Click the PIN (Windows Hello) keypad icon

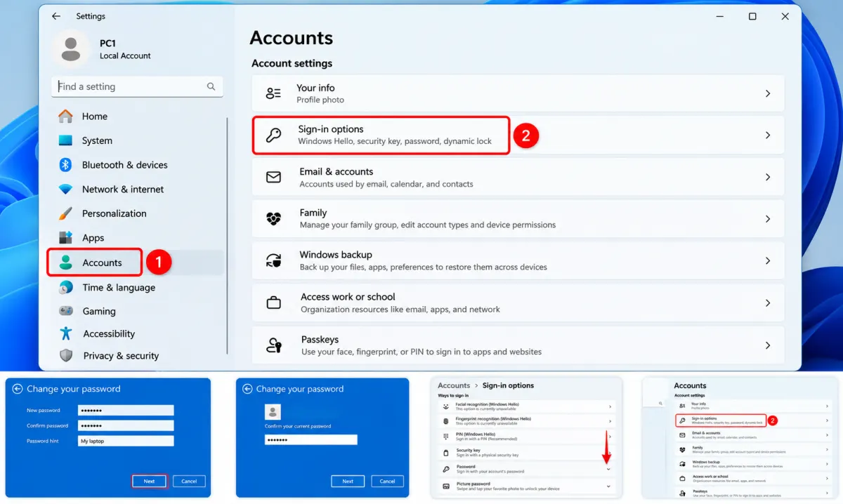pyautogui.click(x=445, y=437)
